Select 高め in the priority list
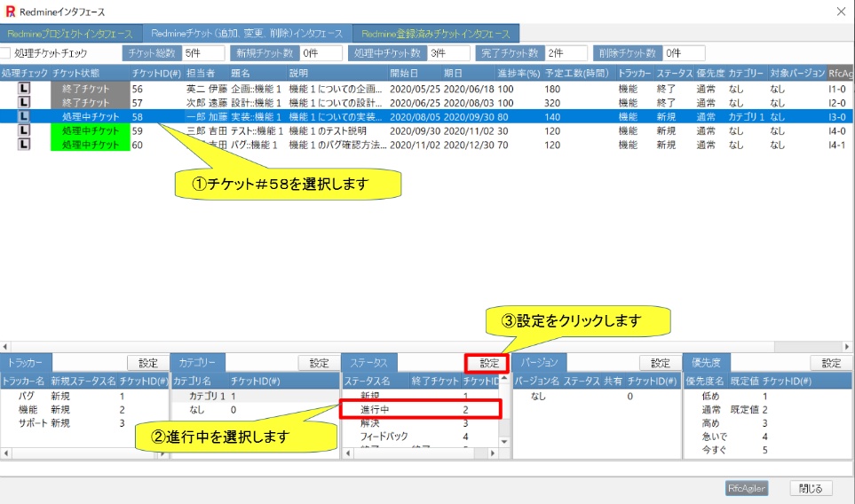The height and width of the screenshot is (504, 855). [x=768, y=423]
